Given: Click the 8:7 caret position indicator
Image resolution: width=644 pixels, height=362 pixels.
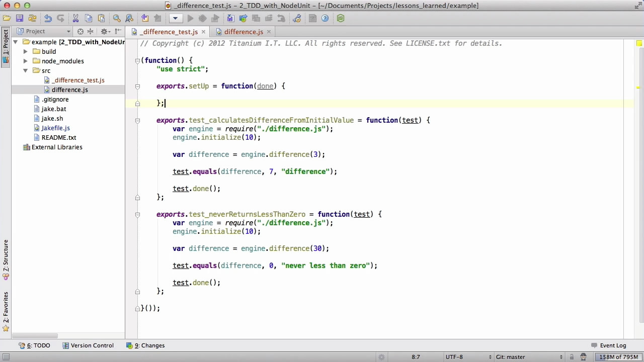Looking at the screenshot, I should tap(416, 357).
